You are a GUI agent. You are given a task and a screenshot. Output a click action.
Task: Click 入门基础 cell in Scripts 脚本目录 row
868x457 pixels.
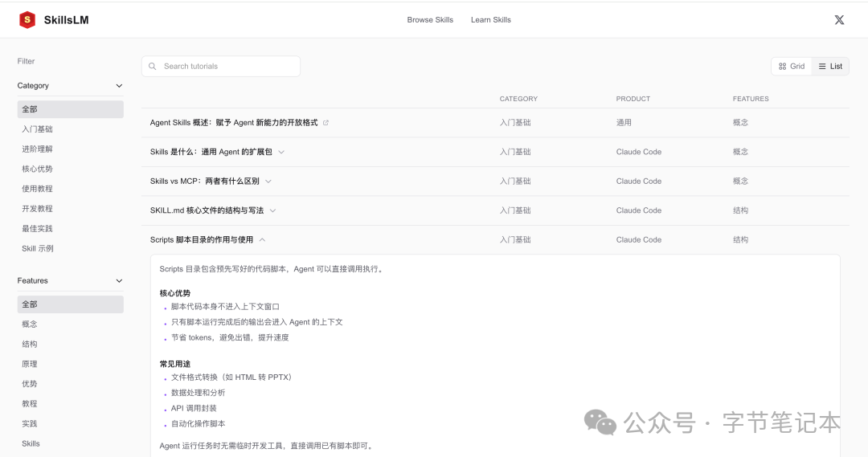(515, 240)
